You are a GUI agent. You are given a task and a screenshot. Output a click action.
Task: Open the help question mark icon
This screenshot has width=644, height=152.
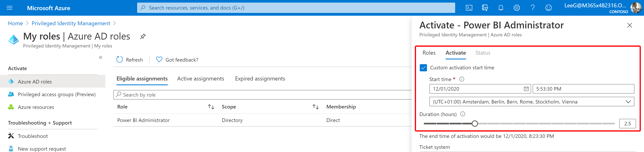tap(533, 8)
